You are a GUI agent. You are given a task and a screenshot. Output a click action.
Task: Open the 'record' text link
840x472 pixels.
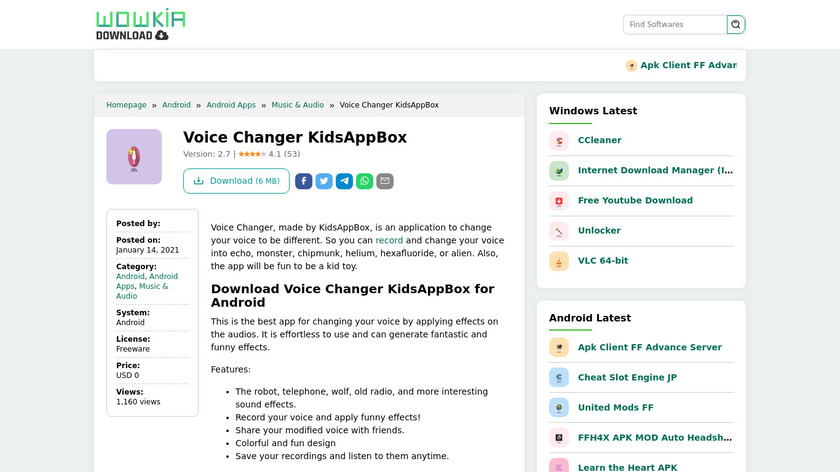(389, 241)
